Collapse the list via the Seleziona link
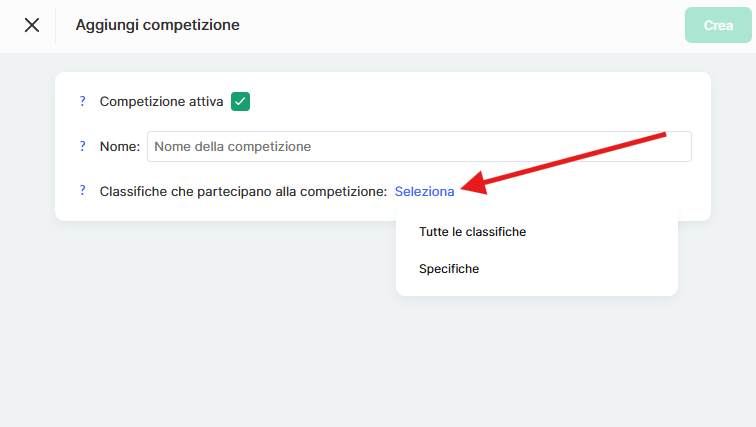 424,191
